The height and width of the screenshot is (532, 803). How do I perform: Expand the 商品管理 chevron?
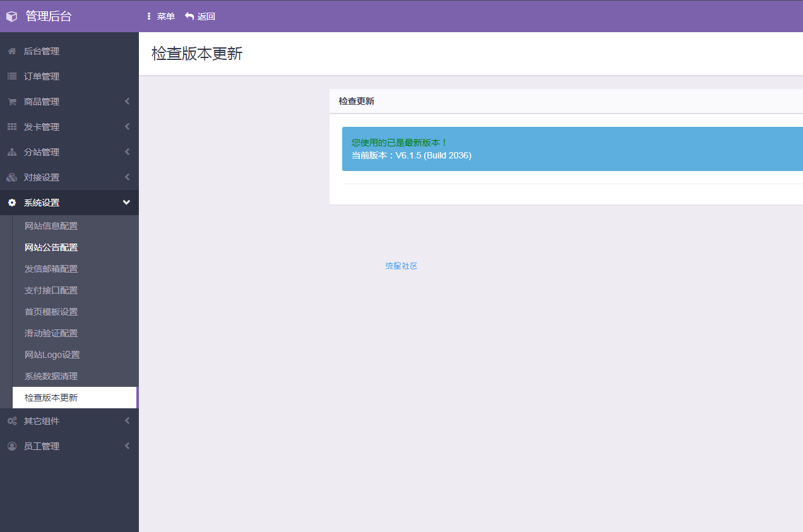[x=127, y=102]
